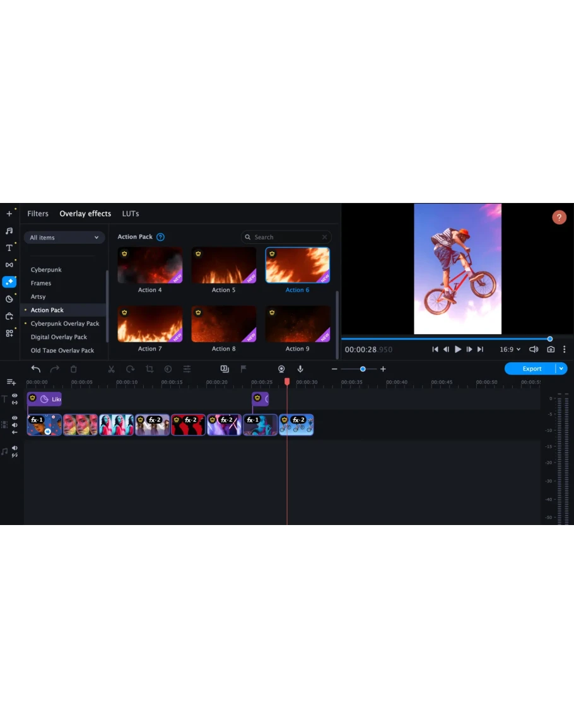Start voice recording with microphone icon
This screenshot has width=574, height=728.
pos(300,369)
